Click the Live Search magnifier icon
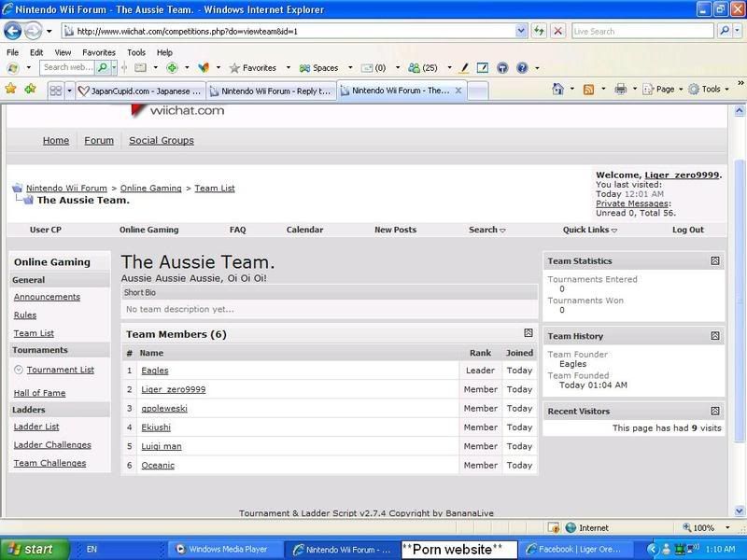The image size is (747, 560). (x=725, y=31)
